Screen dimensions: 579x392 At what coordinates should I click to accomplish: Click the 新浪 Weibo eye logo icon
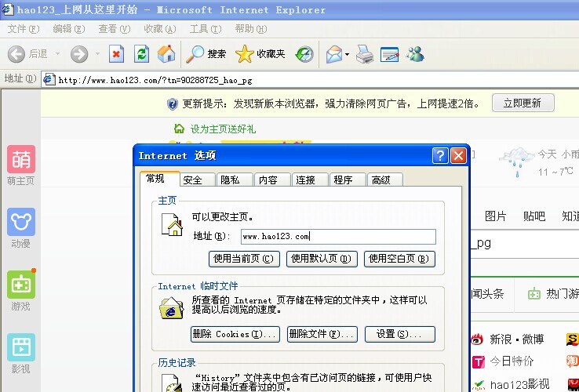click(x=478, y=339)
